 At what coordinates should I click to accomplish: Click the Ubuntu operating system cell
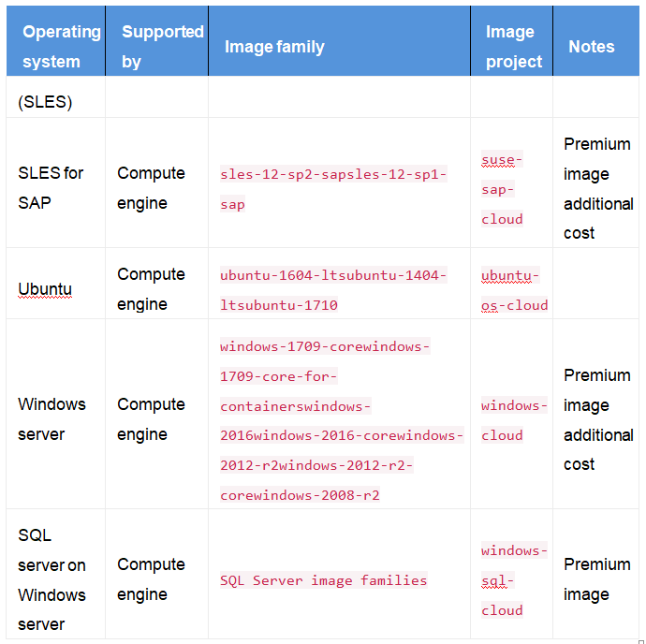(45, 288)
